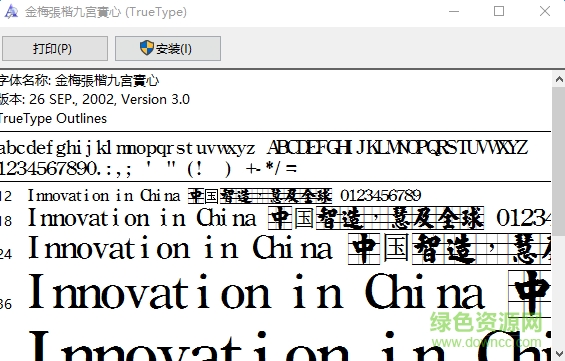The height and width of the screenshot is (361, 565).
Task: Click the 36 pt 'Innovation in China' sample
Action: tap(256, 292)
